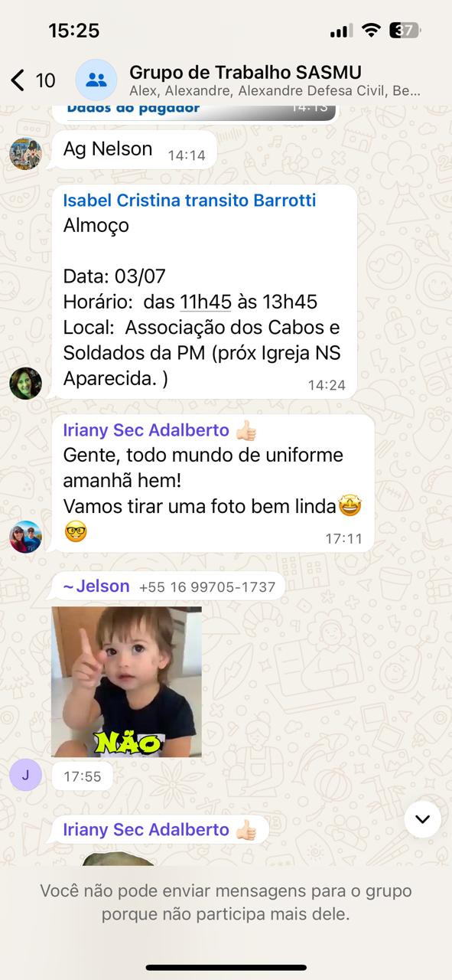Tap Iriany Sec Adalberto name above uniforme message
The height and width of the screenshot is (980, 452).
tap(146, 430)
